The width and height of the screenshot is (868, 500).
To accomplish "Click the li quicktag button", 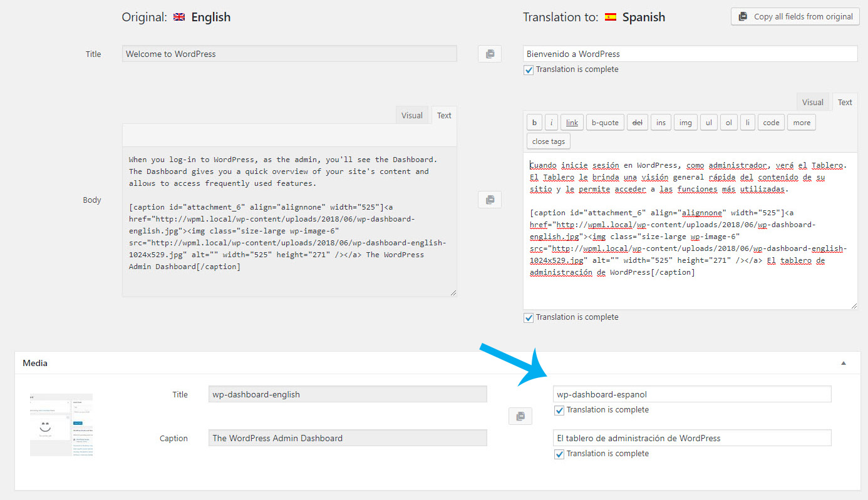I will 747,123.
